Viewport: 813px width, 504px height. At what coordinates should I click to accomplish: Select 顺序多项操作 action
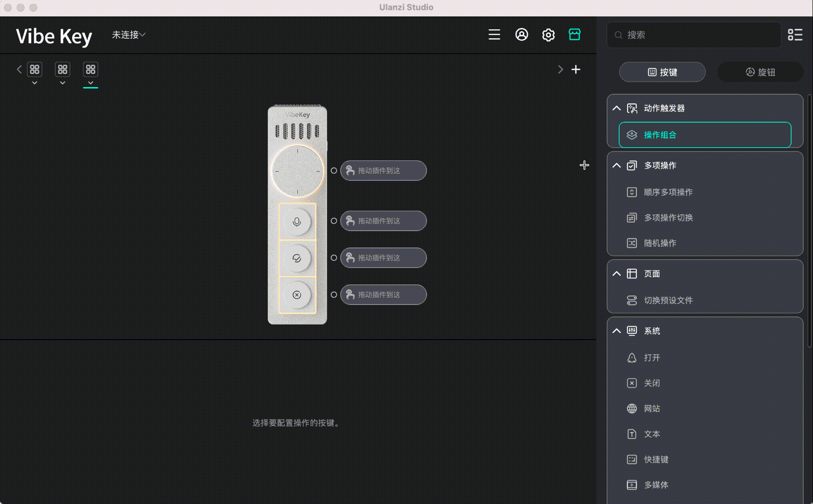705,192
